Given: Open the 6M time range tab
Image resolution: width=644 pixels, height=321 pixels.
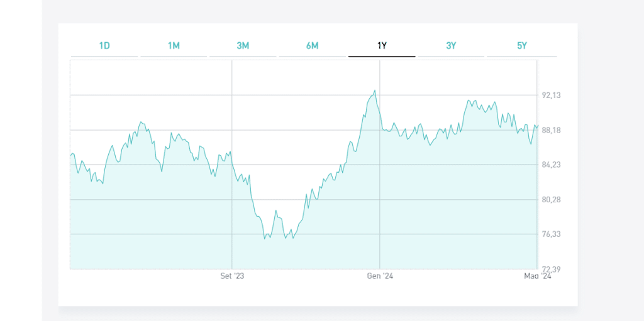Looking at the screenshot, I should point(312,46).
